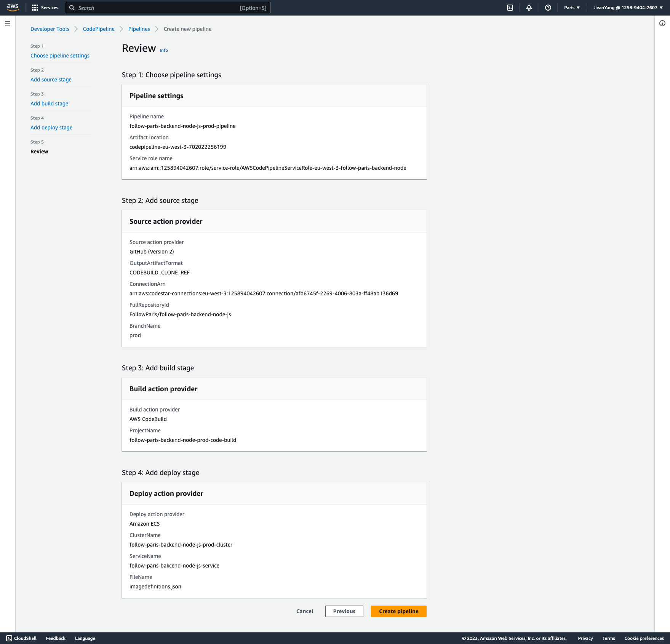
Task: Jump to Add deploy stage step
Action: [51, 128]
